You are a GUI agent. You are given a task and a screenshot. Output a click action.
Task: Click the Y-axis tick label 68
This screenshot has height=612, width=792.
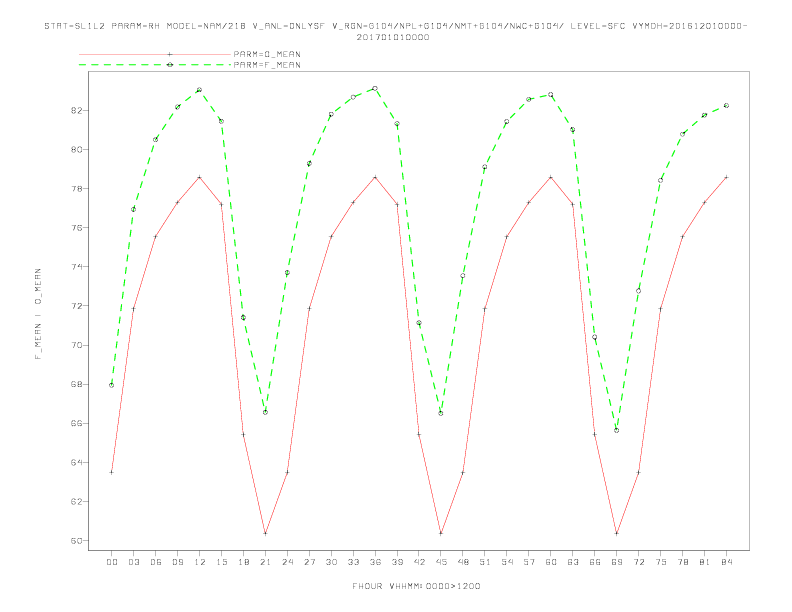(78, 384)
